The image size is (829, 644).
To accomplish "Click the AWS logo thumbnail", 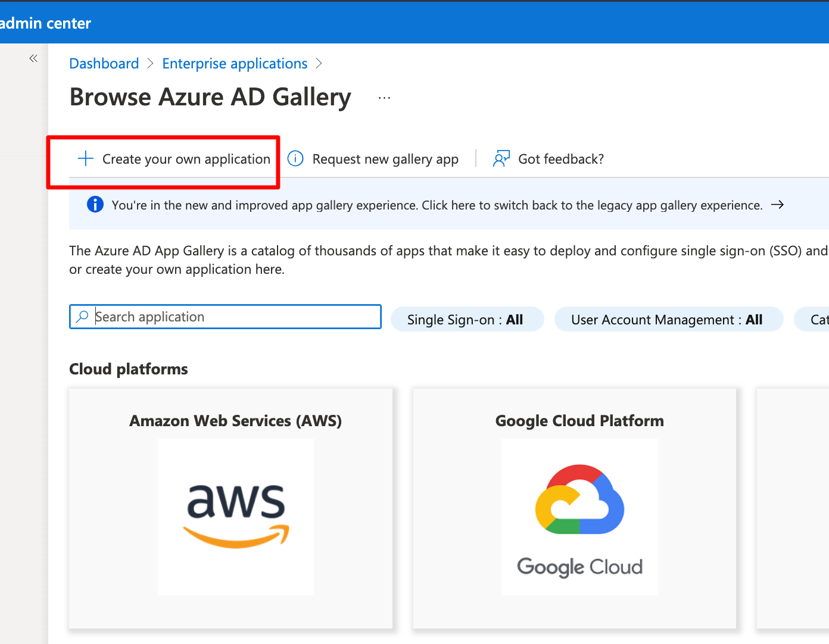I will point(236,517).
